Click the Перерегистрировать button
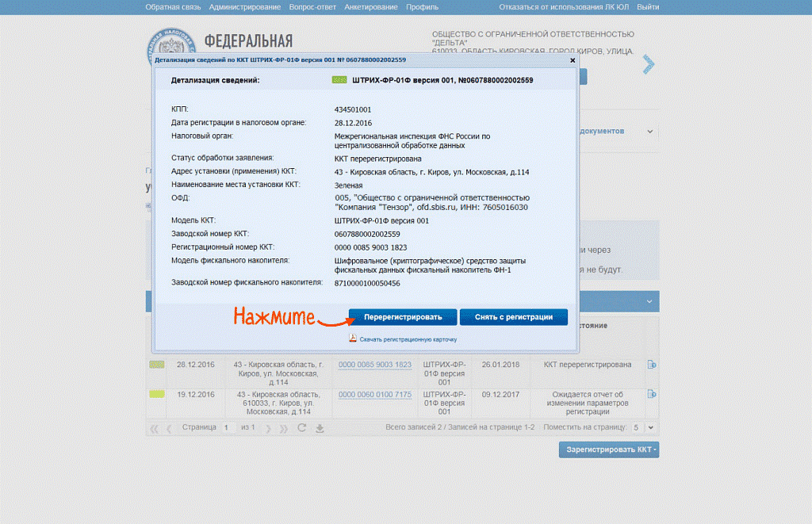Image resolution: width=812 pixels, height=524 pixels. [403, 317]
